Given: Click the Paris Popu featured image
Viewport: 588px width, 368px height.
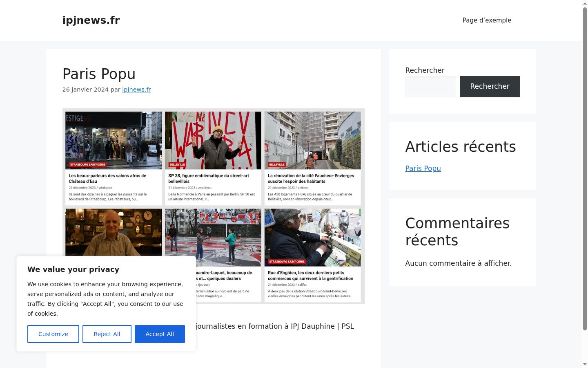Looking at the screenshot, I should (x=213, y=206).
